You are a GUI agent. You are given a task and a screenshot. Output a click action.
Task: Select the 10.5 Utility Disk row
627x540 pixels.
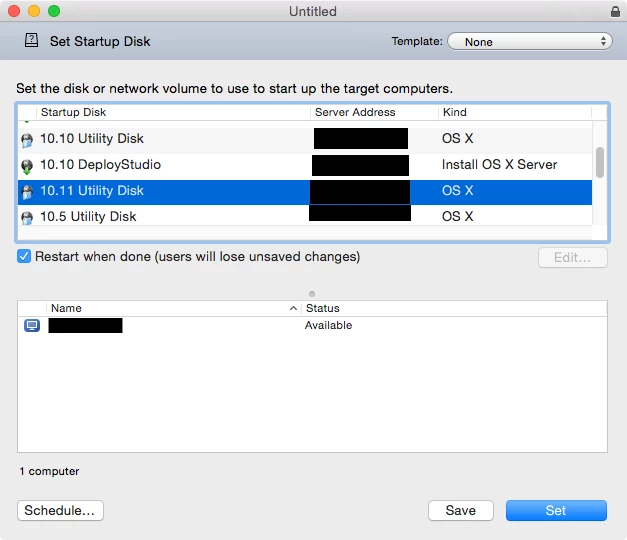click(x=305, y=216)
